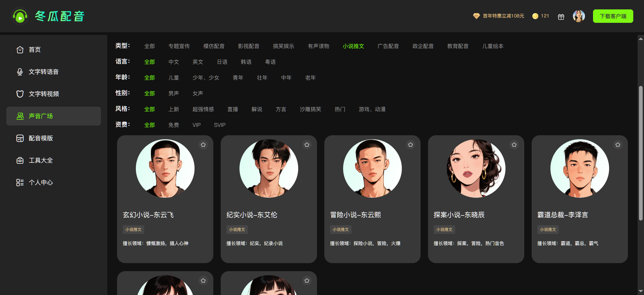
Task: Choose 沙雕搞笑 style filter
Action: pyautogui.click(x=311, y=109)
